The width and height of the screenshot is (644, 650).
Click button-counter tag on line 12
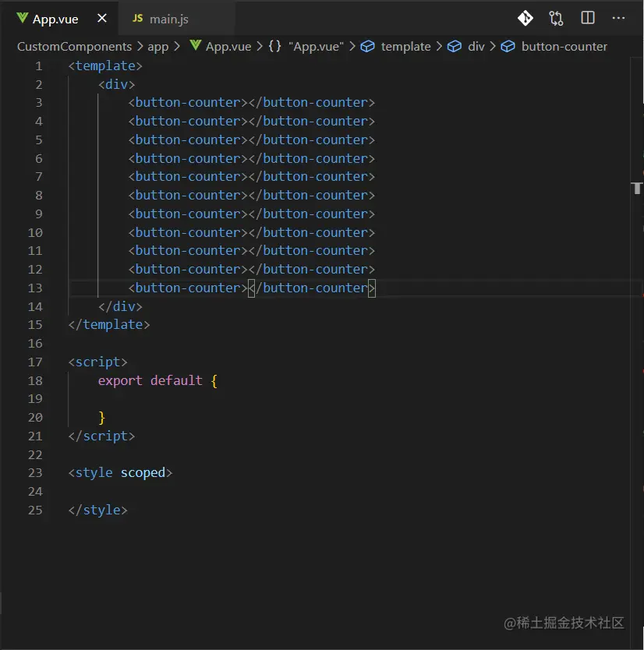[x=251, y=270]
